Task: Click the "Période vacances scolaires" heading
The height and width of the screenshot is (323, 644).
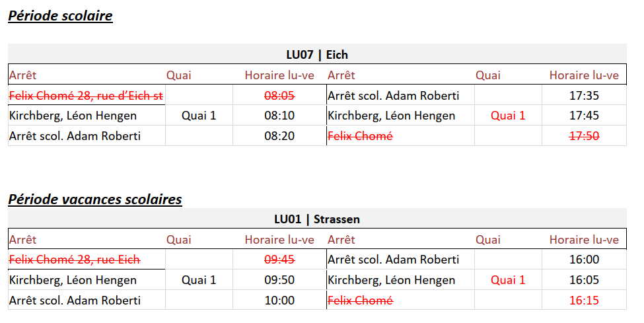Action: [x=94, y=199]
